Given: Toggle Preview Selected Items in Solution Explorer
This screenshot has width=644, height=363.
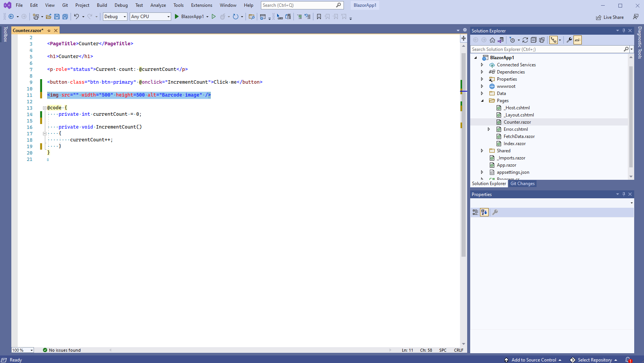Looking at the screenshot, I should [x=578, y=40].
